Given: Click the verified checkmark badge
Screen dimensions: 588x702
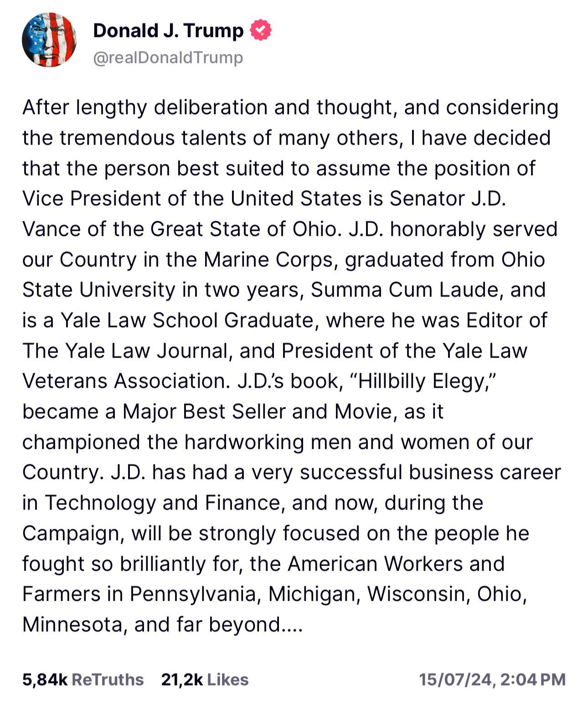Looking at the screenshot, I should pos(261,31).
